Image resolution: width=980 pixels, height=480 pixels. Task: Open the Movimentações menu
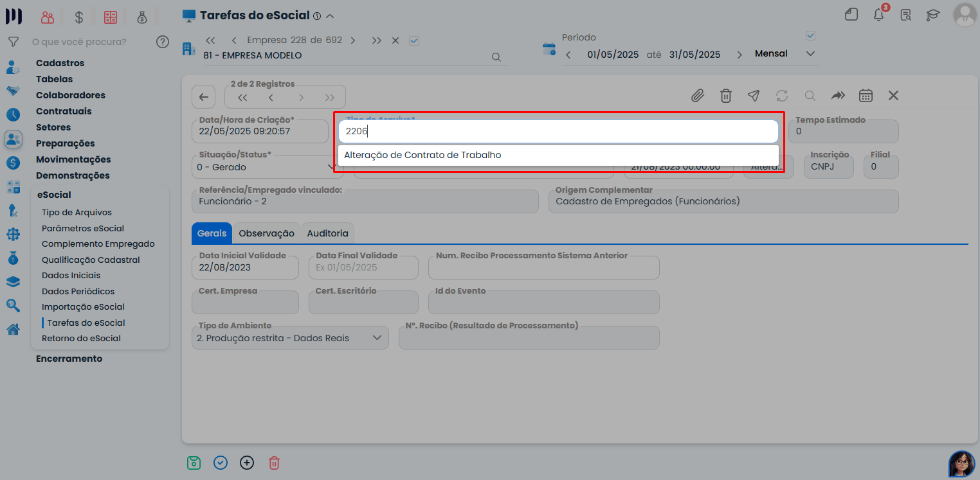point(73,159)
